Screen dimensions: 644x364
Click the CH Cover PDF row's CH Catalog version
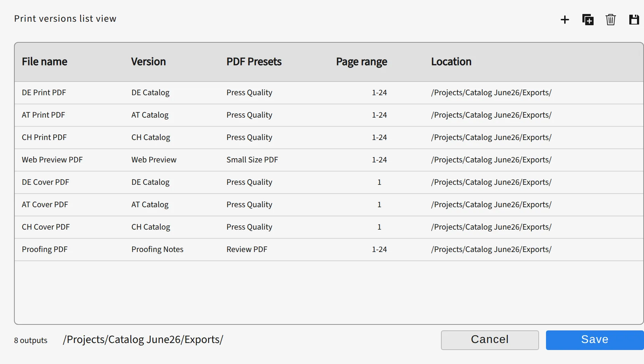tap(150, 227)
